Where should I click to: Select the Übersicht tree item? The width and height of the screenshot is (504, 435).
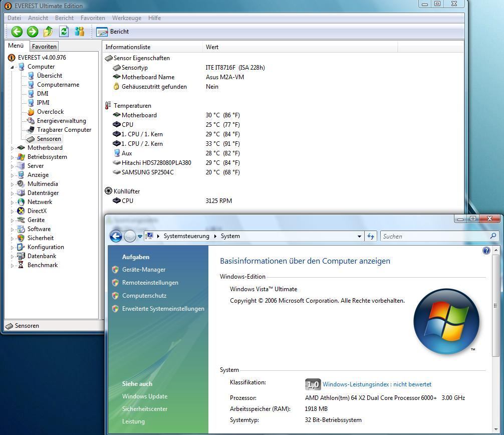click(50, 76)
